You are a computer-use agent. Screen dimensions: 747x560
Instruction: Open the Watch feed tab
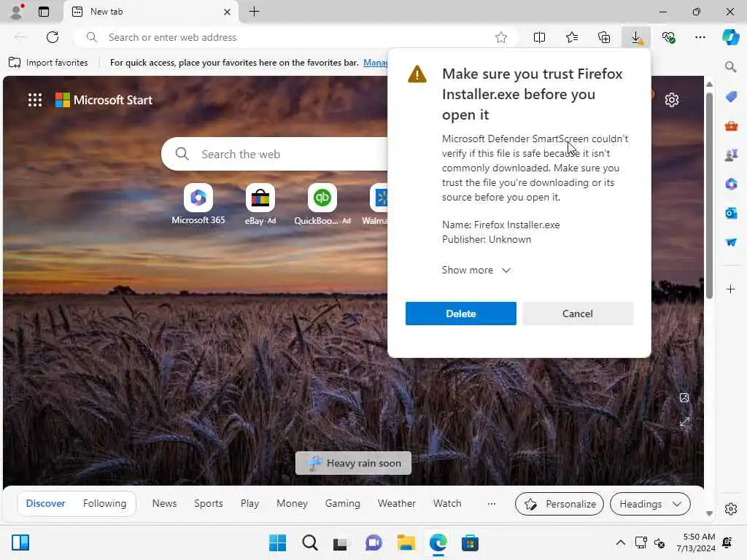tap(447, 503)
